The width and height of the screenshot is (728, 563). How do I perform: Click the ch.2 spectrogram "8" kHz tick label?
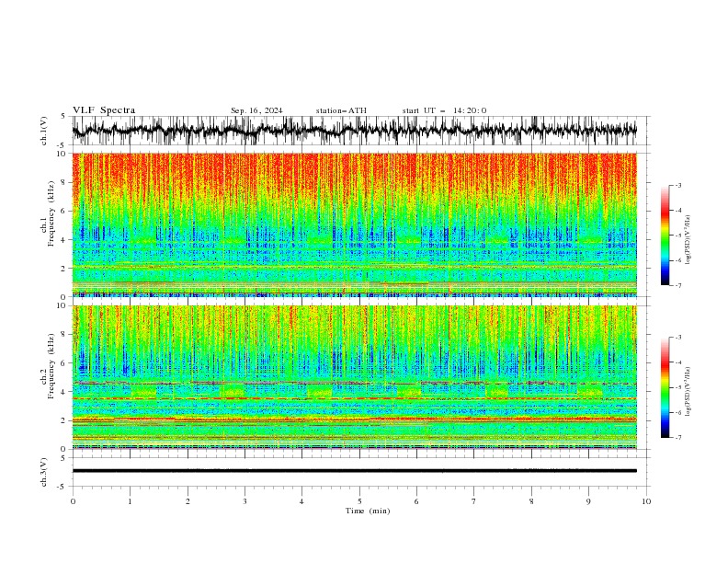point(64,335)
